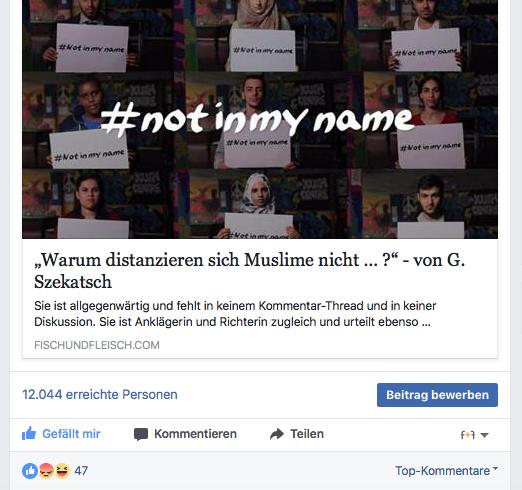522x490 pixels.
Task: Click the Teilen share arrow icon
Action: tap(277, 434)
